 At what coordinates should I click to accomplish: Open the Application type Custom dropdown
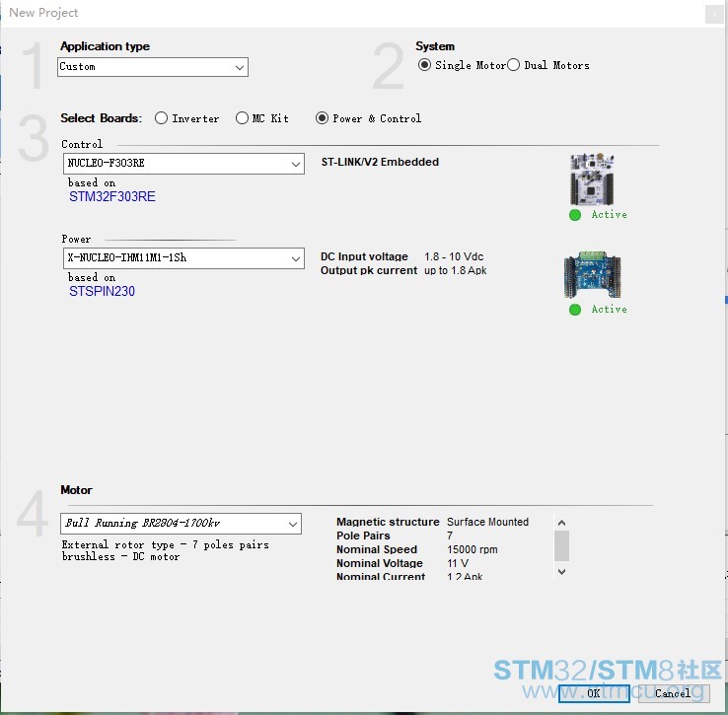[x=153, y=67]
